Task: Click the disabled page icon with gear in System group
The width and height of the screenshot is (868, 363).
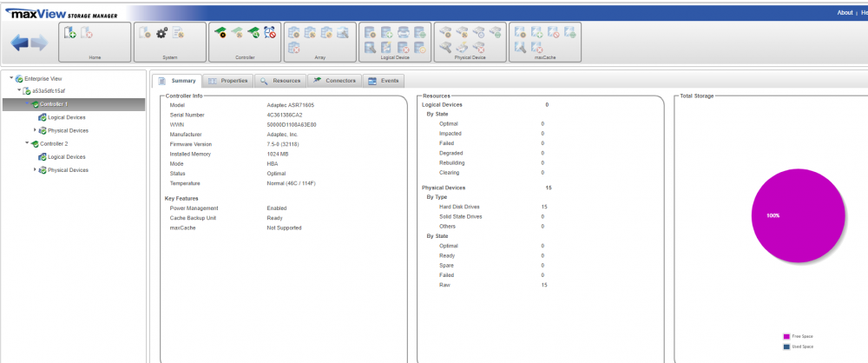Action: click(145, 33)
